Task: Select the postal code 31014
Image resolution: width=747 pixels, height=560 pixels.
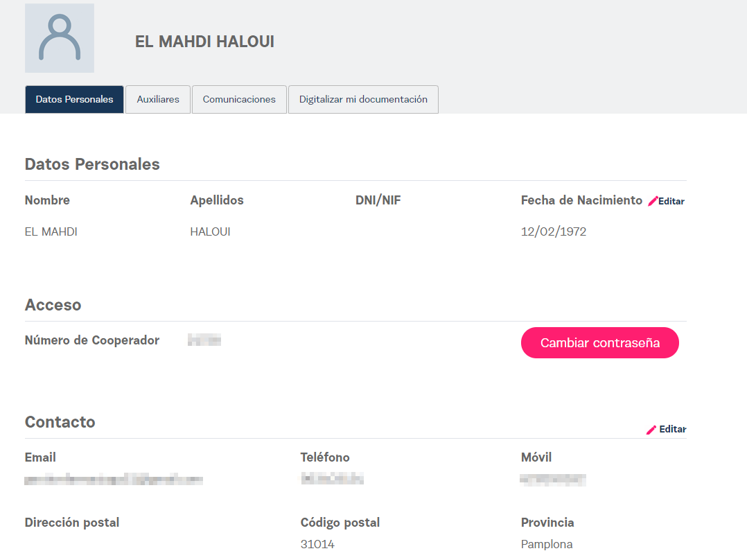Action: coord(317,545)
